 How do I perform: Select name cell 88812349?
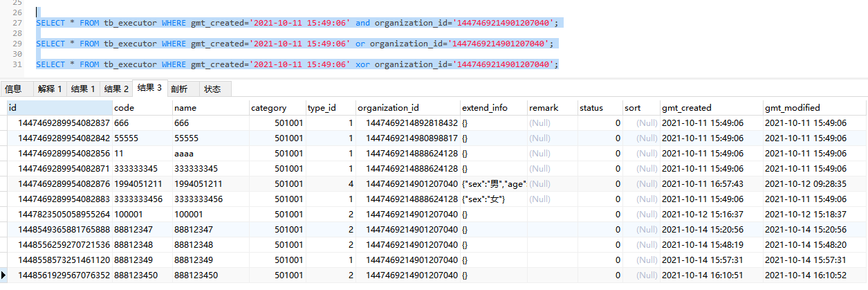pyautogui.click(x=210, y=260)
